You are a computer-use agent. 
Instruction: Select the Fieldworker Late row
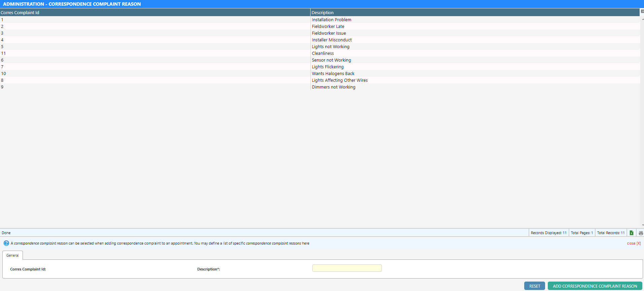[x=328, y=26]
